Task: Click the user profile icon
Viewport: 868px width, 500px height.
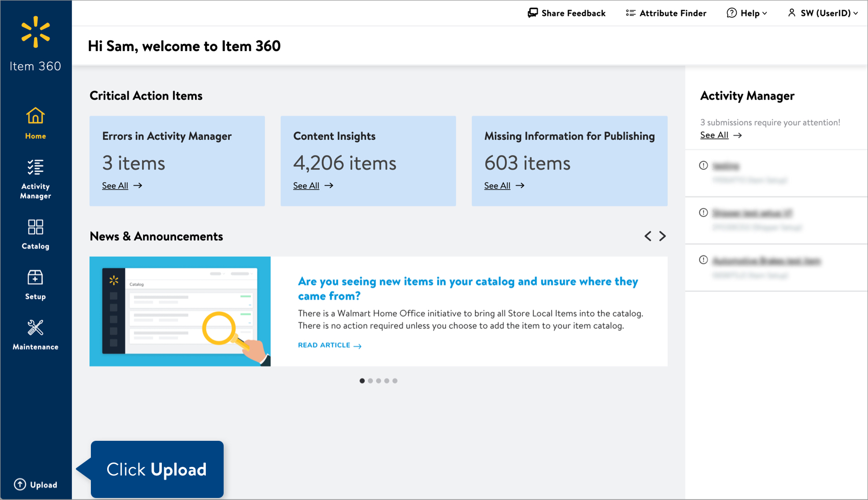Action: [791, 13]
